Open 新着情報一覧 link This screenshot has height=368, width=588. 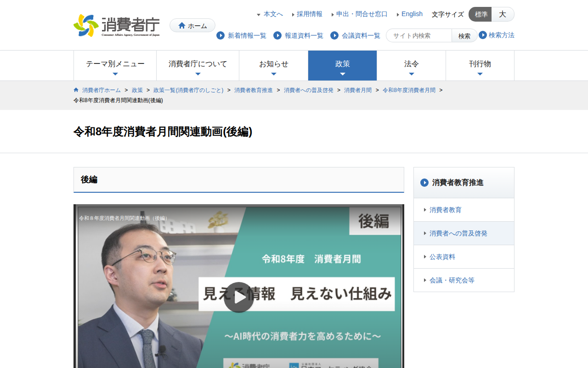247,35
